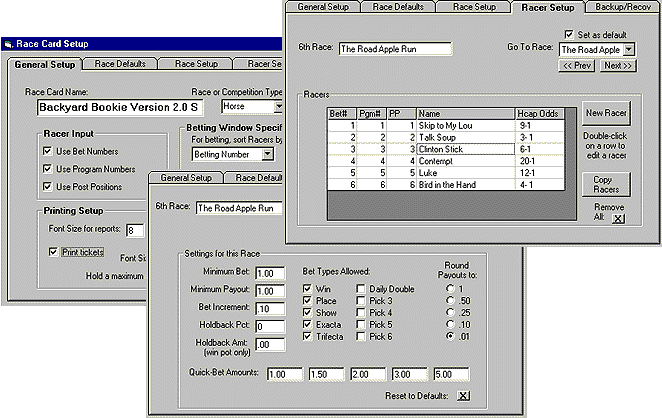The image size is (662, 418).
Task: Enable the Pick 4 checkbox
Action: coord(361,312)
